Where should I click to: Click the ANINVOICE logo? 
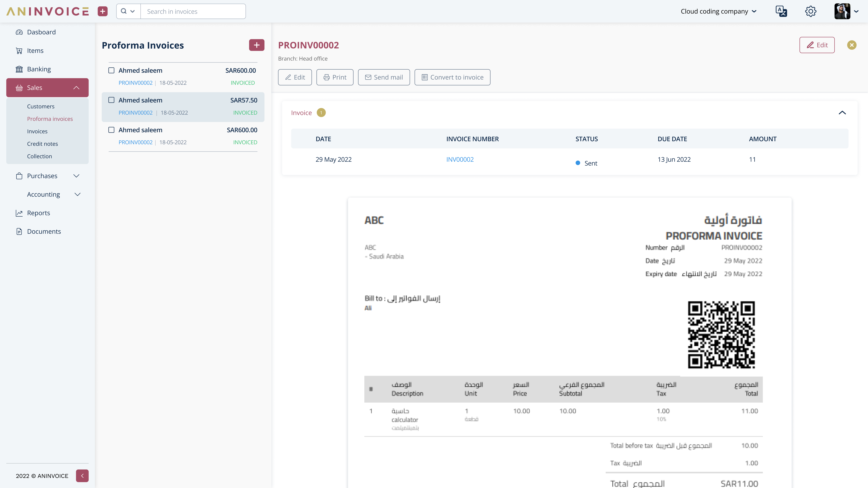coord(47,11)
